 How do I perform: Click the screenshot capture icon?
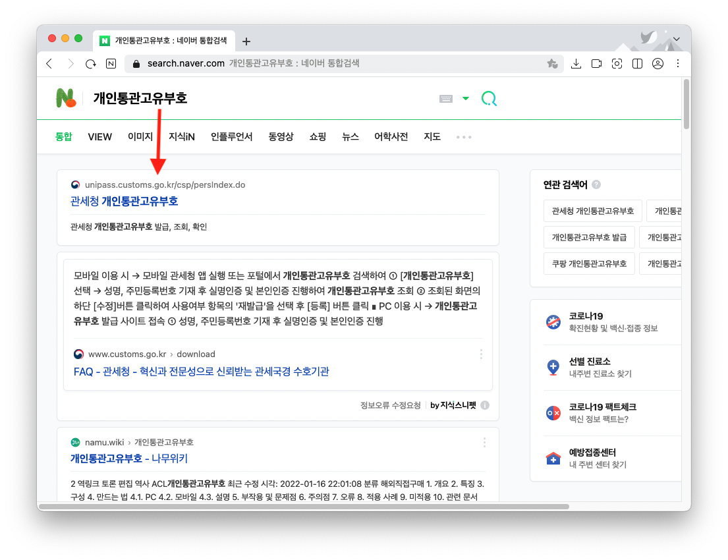tap(617, 64)
